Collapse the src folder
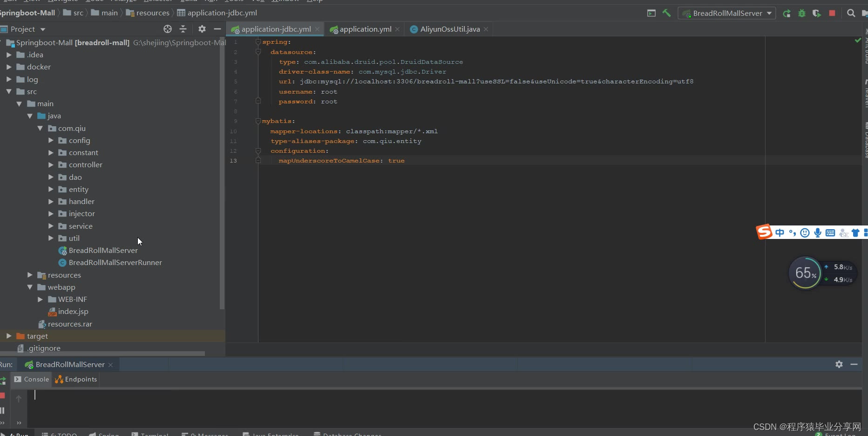 pos(8,91)
